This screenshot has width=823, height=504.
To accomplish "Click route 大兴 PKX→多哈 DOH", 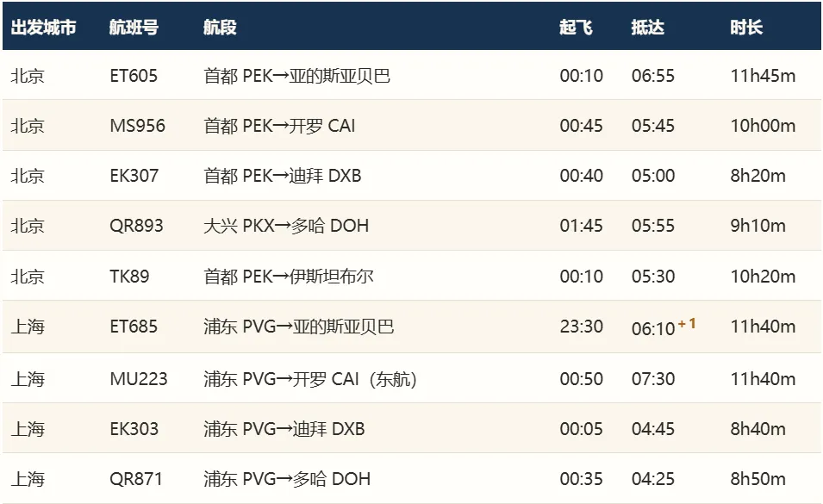I will click(x=286, y=226).
